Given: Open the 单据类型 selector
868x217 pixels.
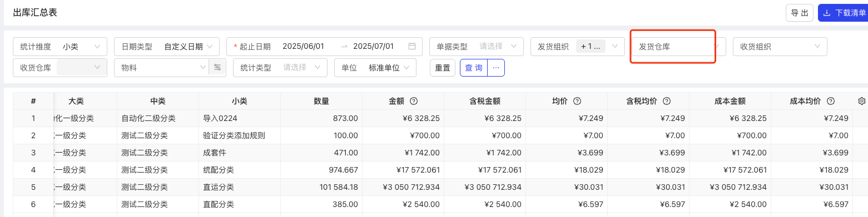Looking at the screenshot, I should pyautogui.click(x=477, y=47).
